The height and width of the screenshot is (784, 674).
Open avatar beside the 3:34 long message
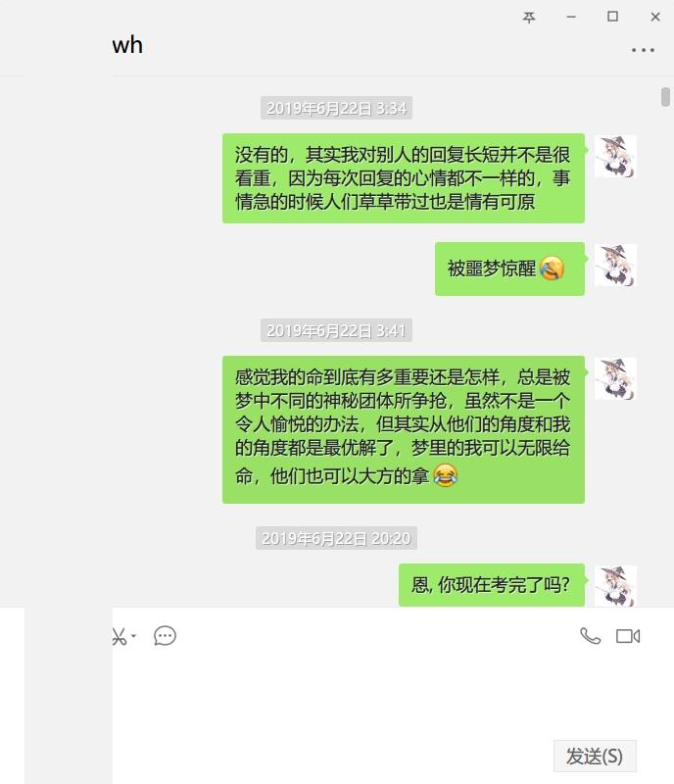tap(615, 157)
